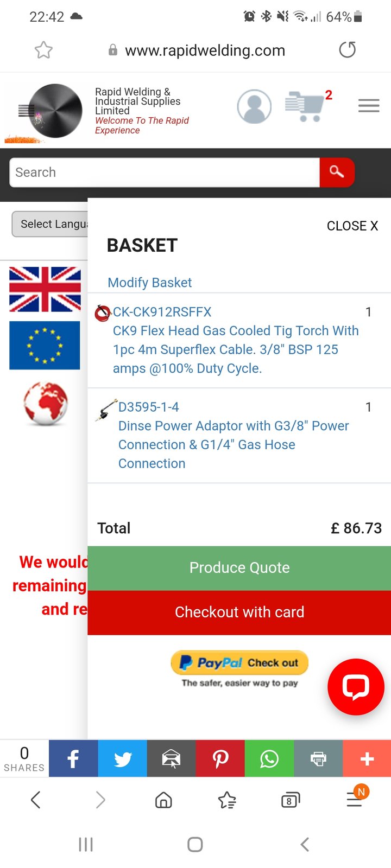
Task: Share page via Facebook icon
Action: [x=73, y=758]
